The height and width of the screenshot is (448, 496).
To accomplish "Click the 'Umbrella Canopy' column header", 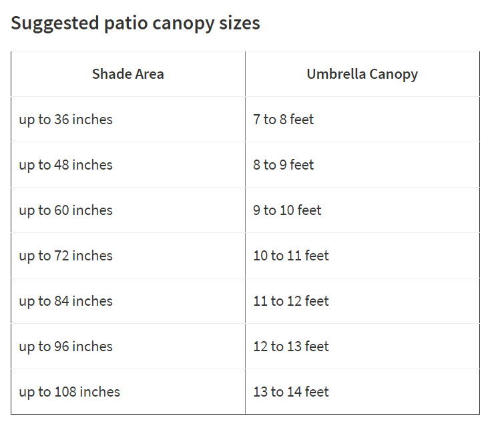I will coord(362,74).
